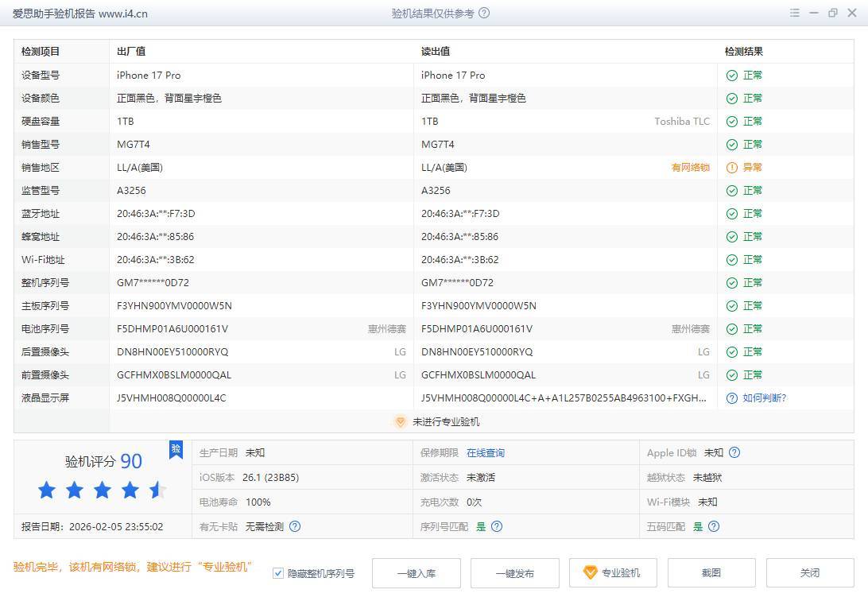
Task: Click the shield icon beside 未进行专业验机
Action: 401,422
